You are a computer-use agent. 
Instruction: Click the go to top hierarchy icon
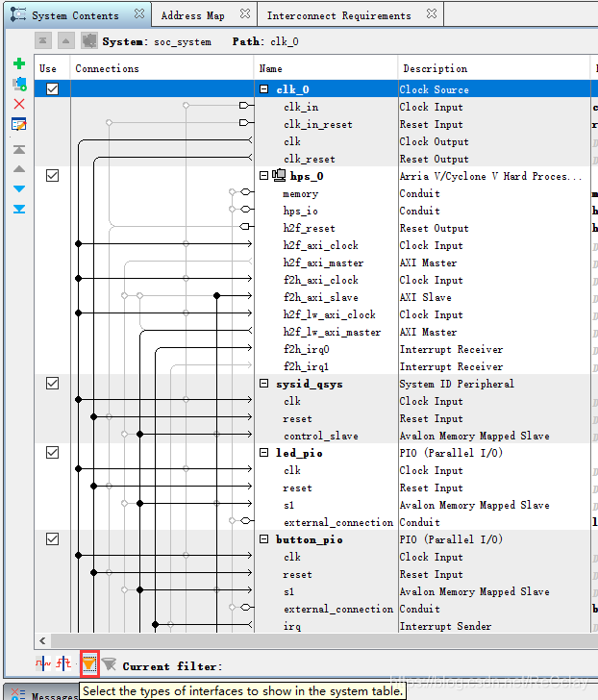point(43,41)
